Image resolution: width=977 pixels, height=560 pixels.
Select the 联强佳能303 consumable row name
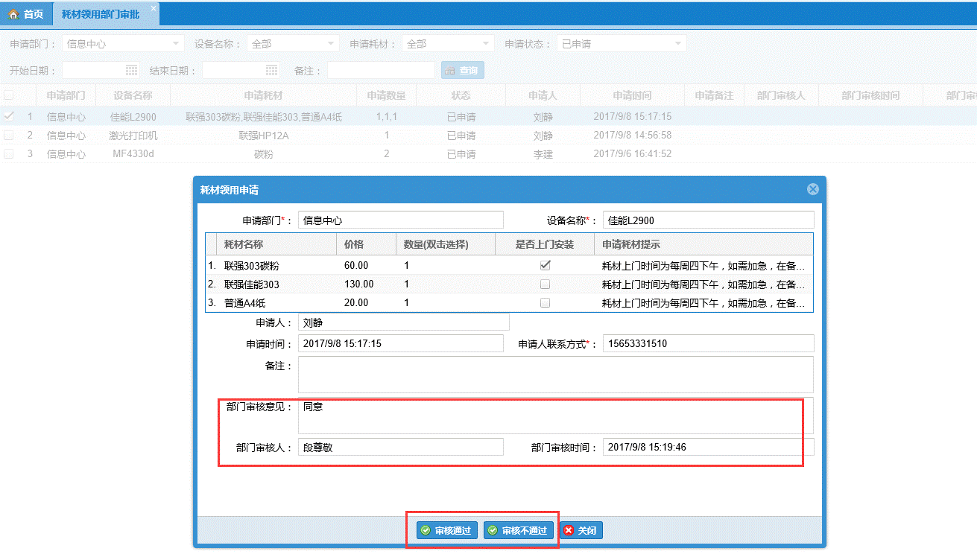(252, 284)
